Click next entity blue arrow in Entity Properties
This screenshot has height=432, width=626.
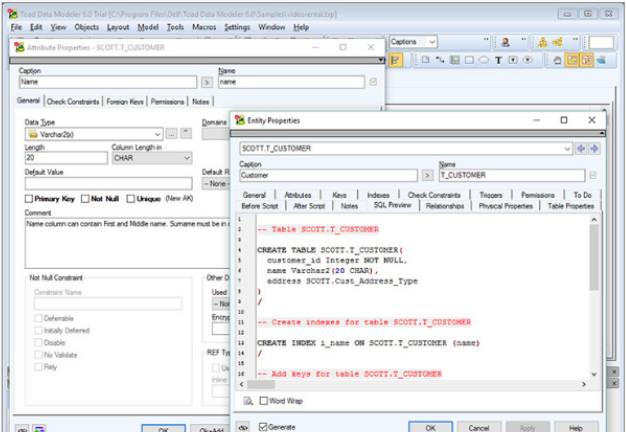point(594,149)
